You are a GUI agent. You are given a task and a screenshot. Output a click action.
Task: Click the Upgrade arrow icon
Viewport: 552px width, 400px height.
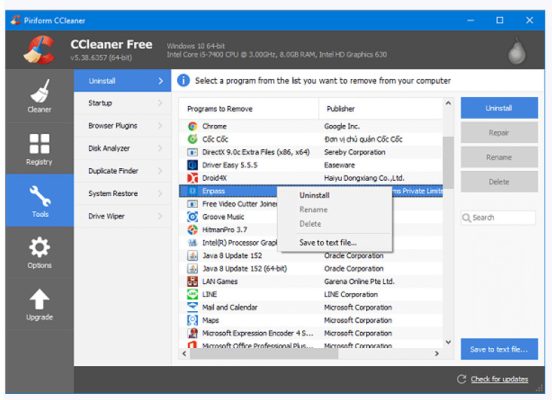coord(39,299)
